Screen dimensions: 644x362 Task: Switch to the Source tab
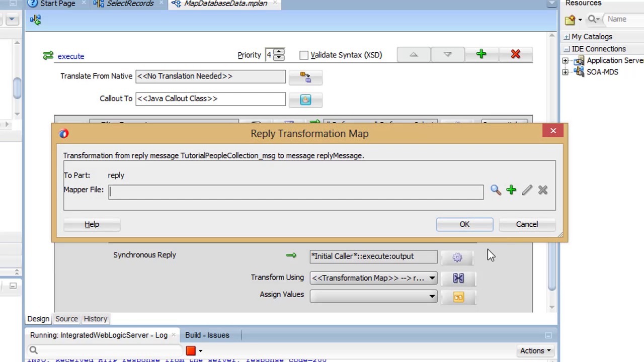(66, 319)
